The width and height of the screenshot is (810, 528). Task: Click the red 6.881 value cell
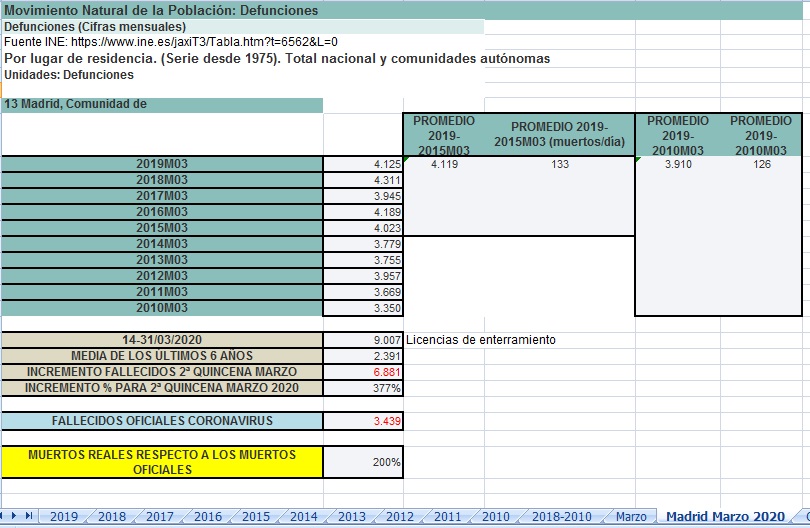(x=363, y=372)
